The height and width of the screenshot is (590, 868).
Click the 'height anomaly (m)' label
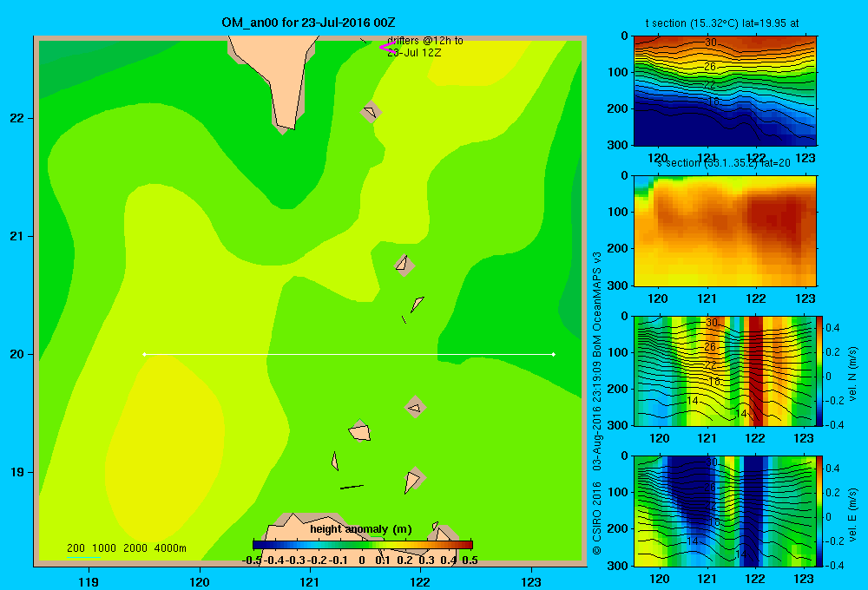(x=361, y=529)
